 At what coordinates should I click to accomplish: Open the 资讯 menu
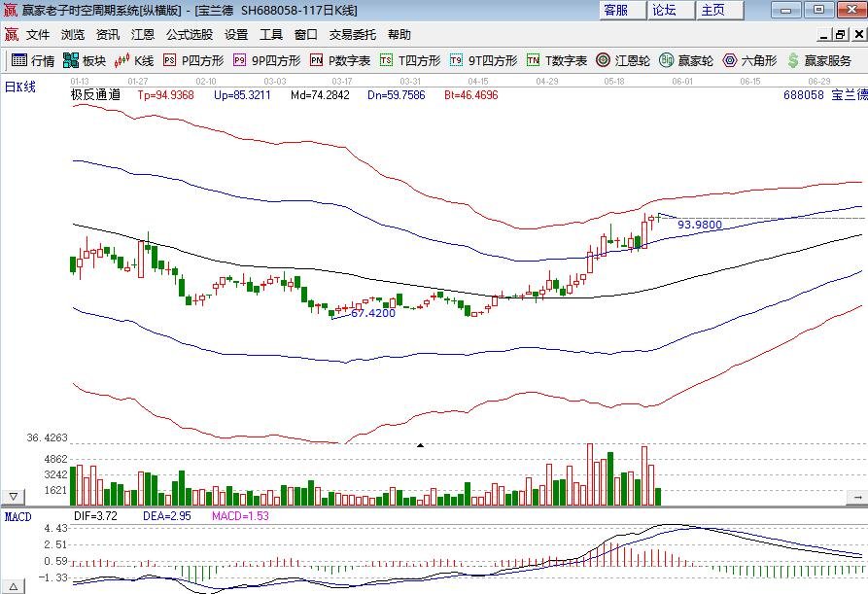(x=107, y=34)
